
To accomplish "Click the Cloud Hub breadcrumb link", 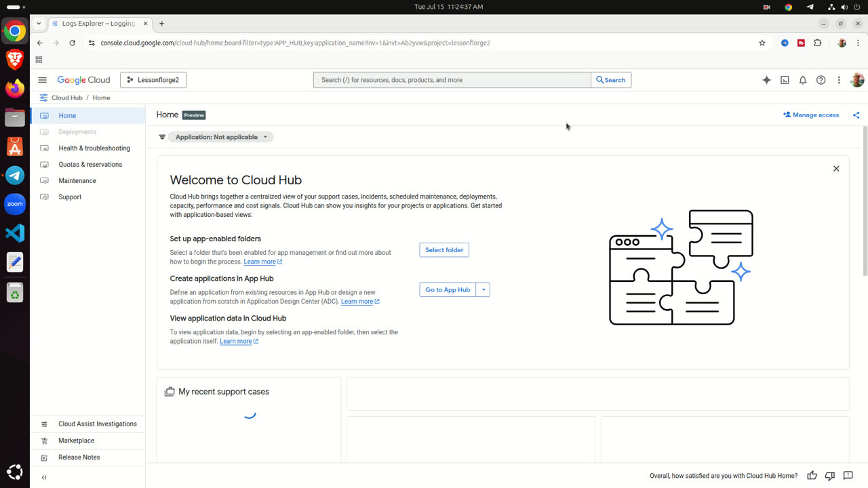I will pos(66,98).
